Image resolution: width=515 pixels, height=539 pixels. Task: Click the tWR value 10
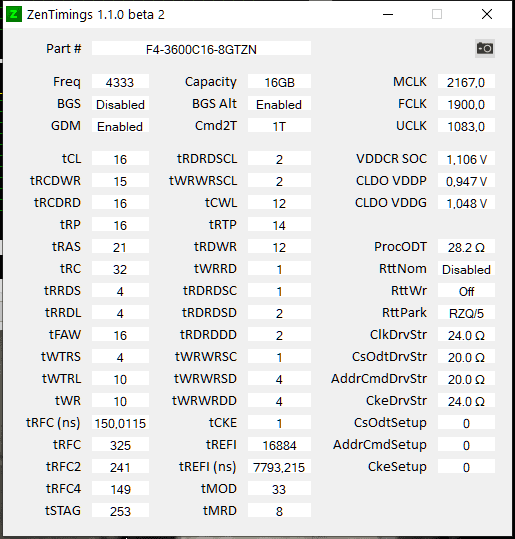coord(120,400)
